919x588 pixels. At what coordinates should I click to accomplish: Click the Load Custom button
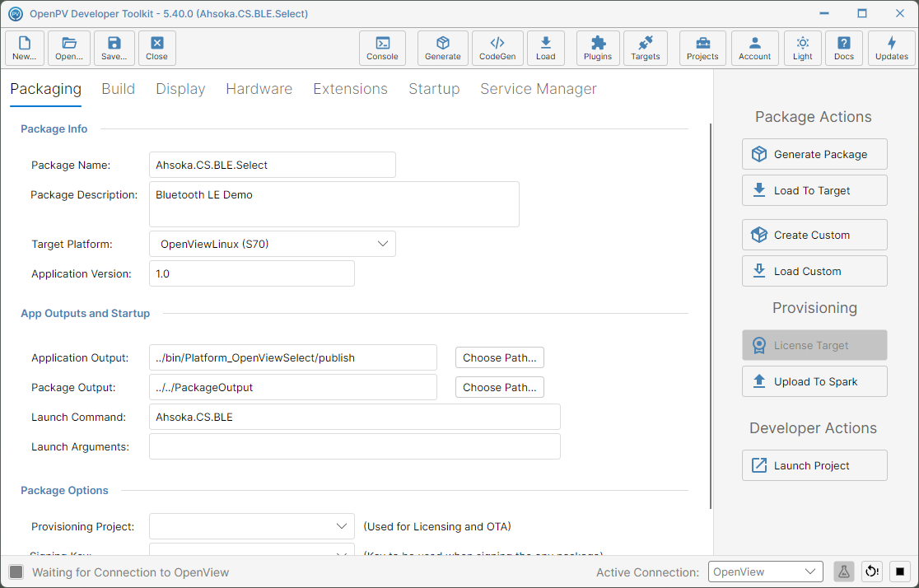pos(814,272)
